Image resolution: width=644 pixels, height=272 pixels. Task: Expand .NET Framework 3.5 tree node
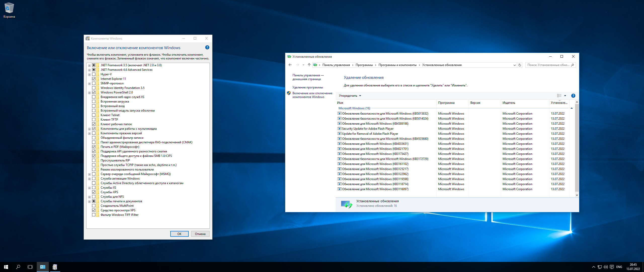(89, 65)
